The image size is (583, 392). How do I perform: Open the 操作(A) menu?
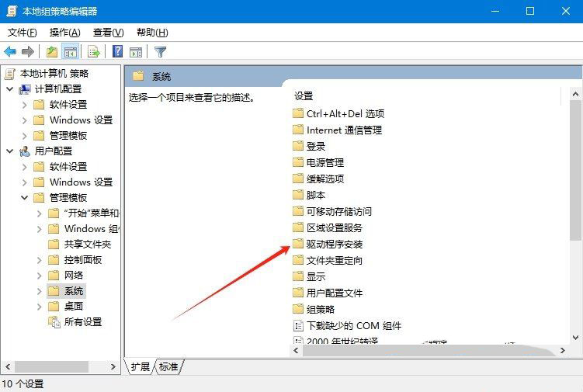pos(64,33)
